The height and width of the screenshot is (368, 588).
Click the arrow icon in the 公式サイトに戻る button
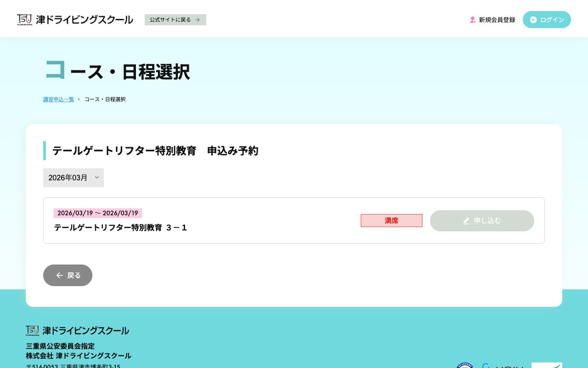click(x=198, y=20)
